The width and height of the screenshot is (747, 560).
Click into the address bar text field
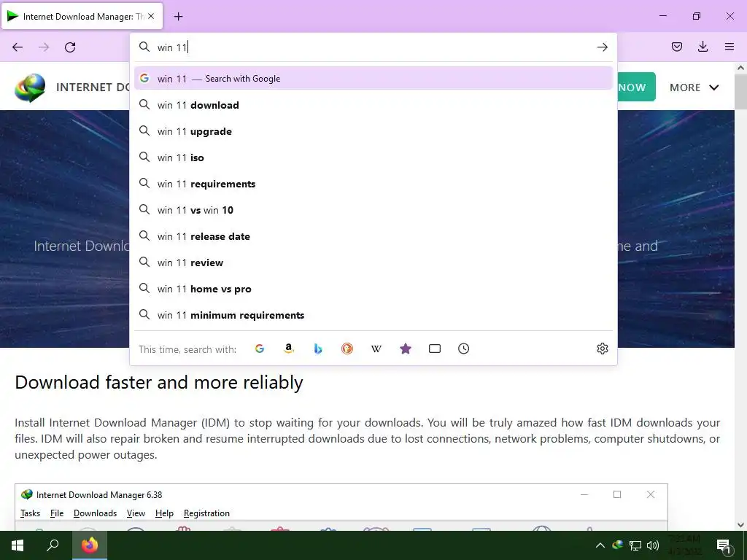pyautogui.click(x=373, y=47)
